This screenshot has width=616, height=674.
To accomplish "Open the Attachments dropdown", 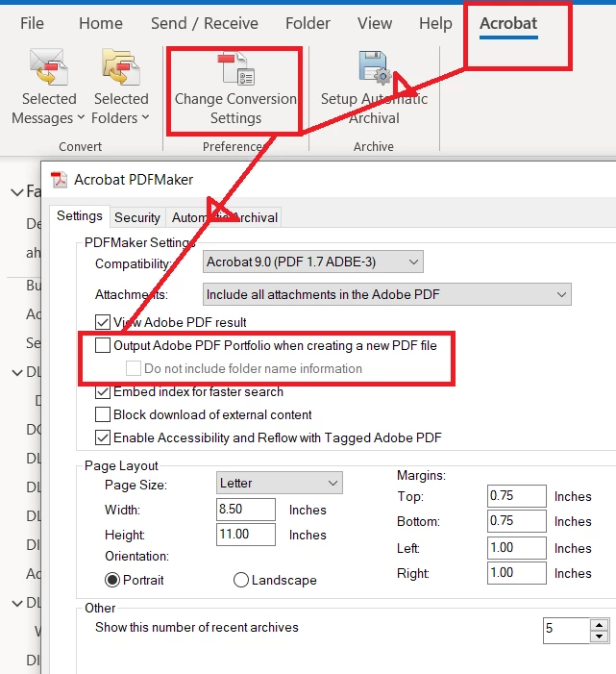I will tap(387, 294).
